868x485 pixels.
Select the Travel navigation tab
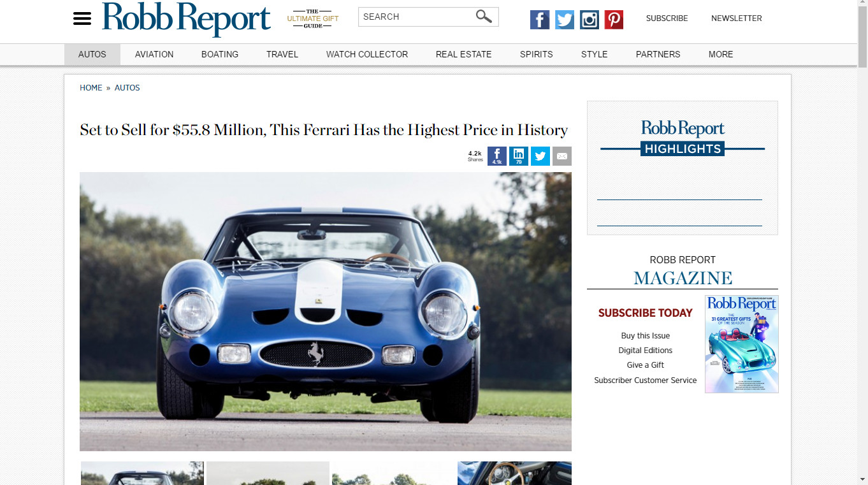(282, 54)
